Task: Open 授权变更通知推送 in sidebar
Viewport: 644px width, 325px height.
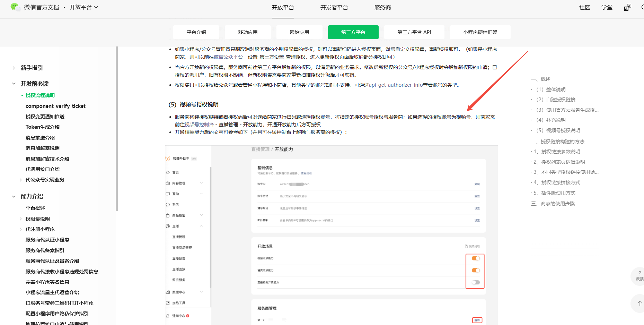Action: click(45, 117)
